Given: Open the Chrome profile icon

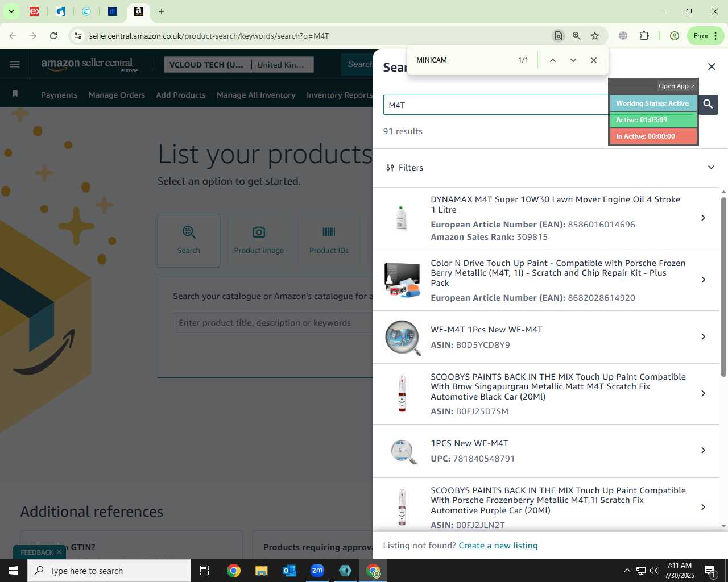Looking at the screenshot, I should click(x=675, y=36).
